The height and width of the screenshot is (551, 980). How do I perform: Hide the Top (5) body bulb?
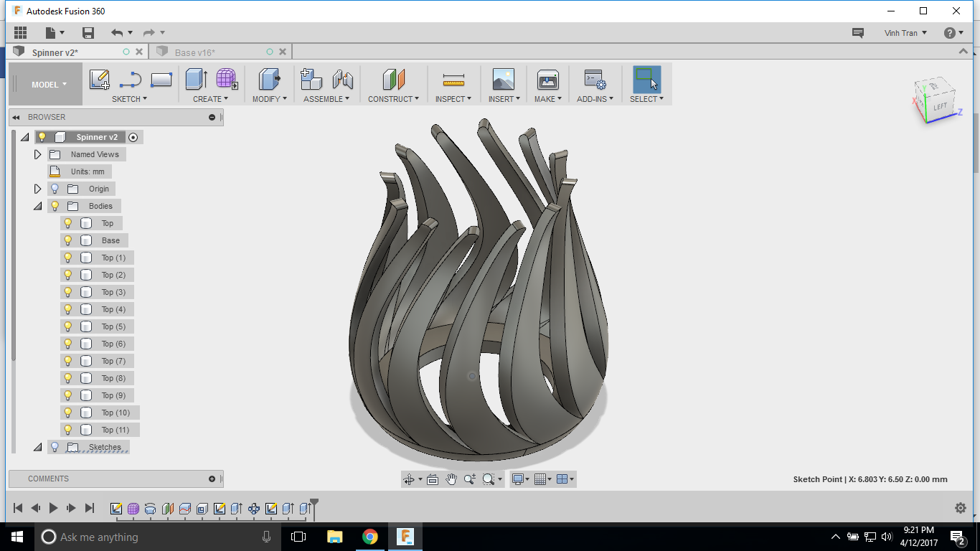[x=68, y=326]
